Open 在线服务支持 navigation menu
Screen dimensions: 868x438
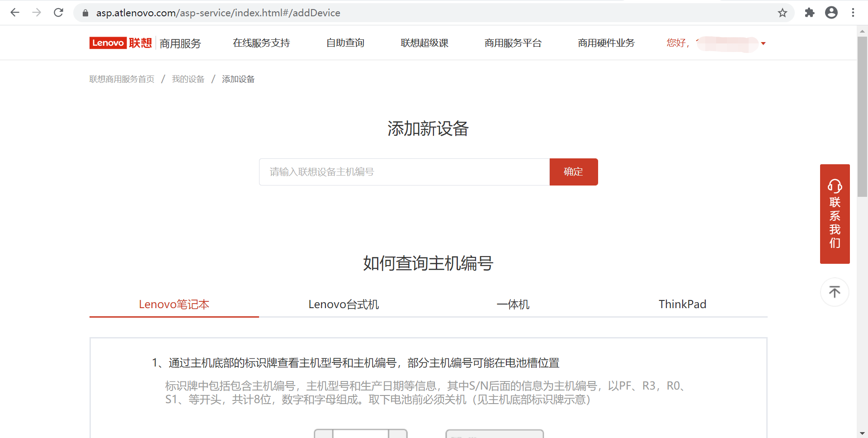pyautogui.click(x=261, y=43)
